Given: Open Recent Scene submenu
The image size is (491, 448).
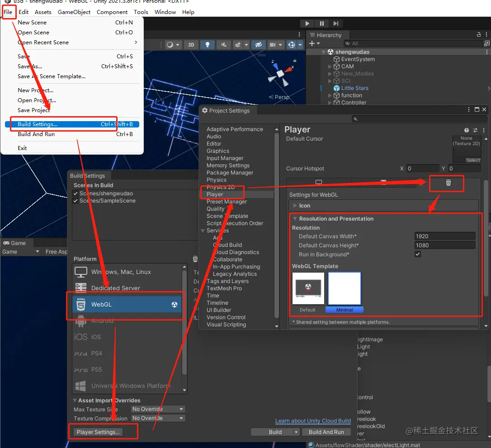Looking at the screenshot, I should pyautogui.click(x=72, y=42).
